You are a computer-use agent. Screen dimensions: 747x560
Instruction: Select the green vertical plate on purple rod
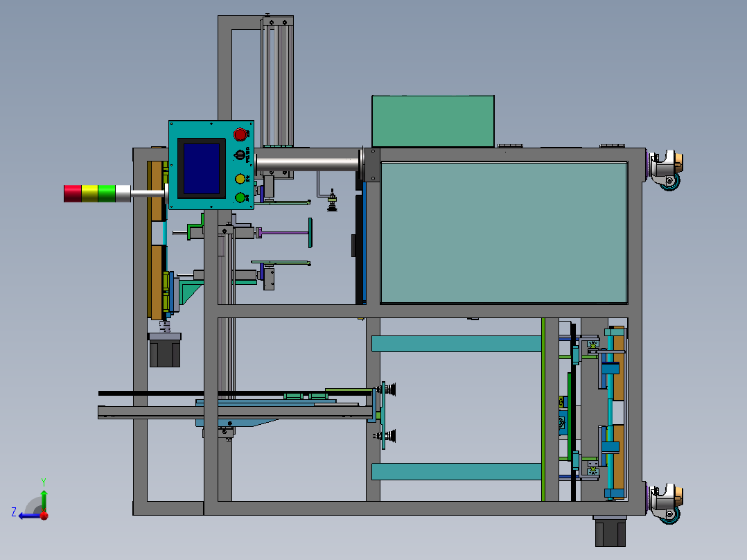(310, 233)
